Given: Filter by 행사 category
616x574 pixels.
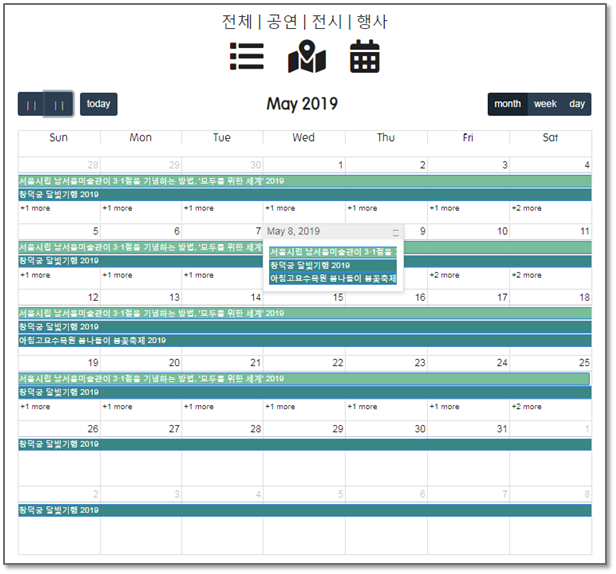Looking at the screenshot, I should click(x=372, y=22).
